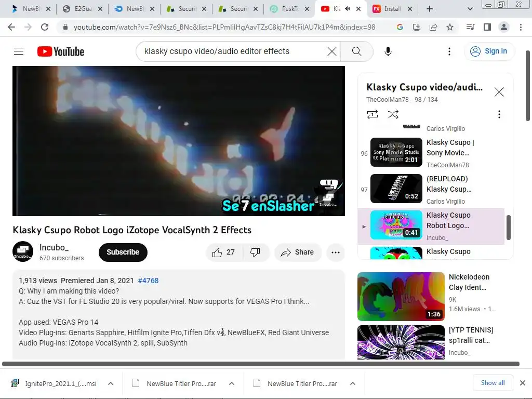
Task: Go forward in browser history
Action: click(28, 27)
